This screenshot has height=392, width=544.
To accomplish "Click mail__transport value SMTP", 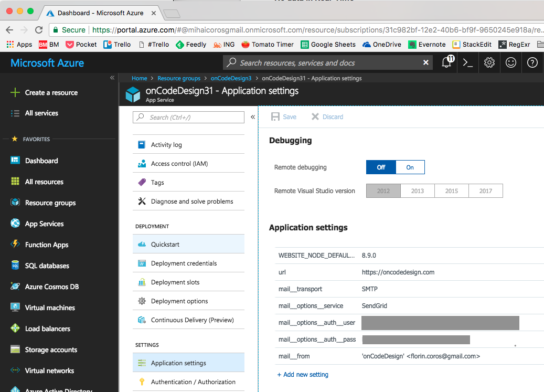I will [x=369, y=289].
